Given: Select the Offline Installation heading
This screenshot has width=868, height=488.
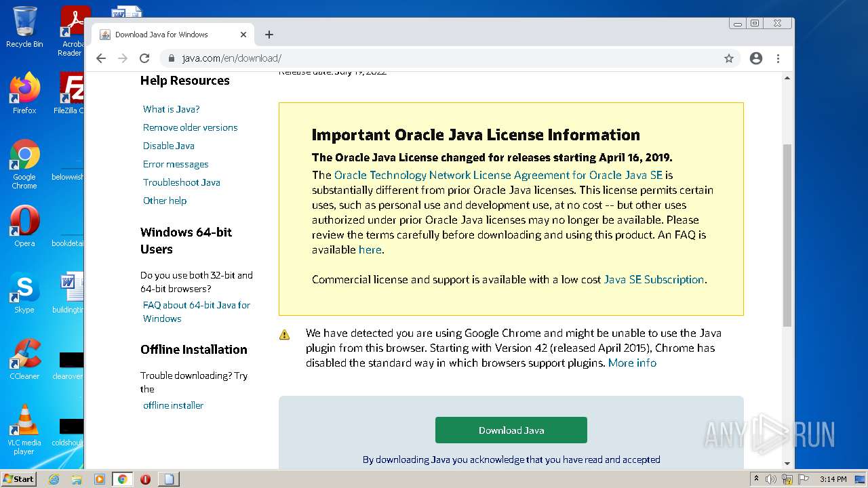Looking at the screenshot, I should click(x=193, y=350).
